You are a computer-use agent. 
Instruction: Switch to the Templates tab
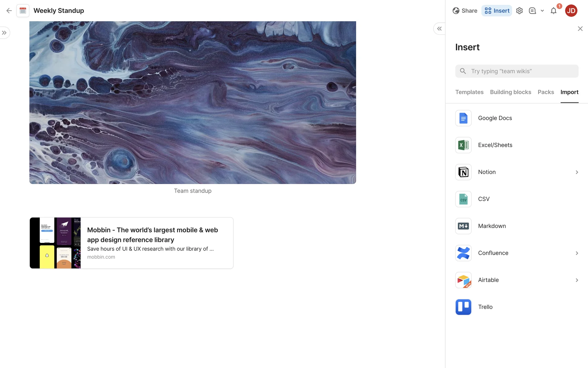[469, 92]
